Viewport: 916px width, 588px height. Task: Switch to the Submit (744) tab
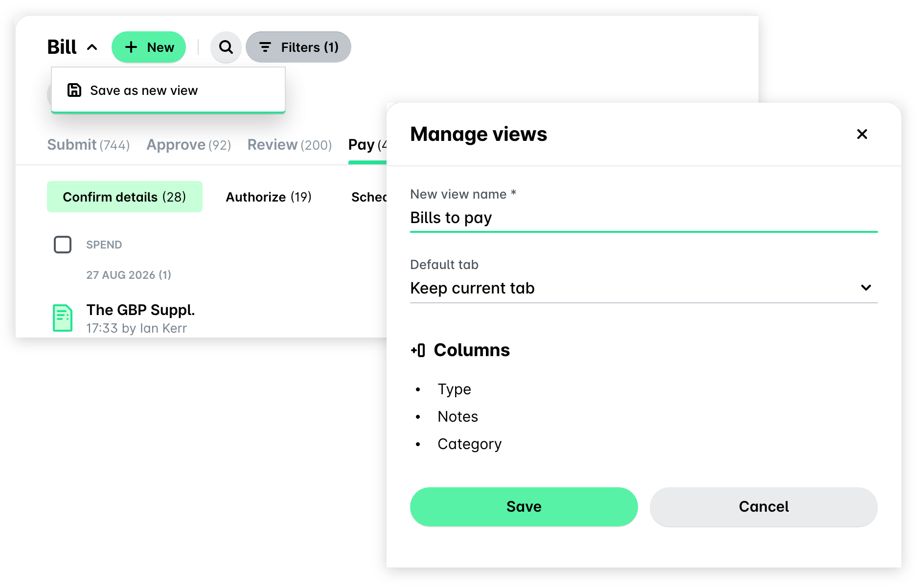click(89, 145)
